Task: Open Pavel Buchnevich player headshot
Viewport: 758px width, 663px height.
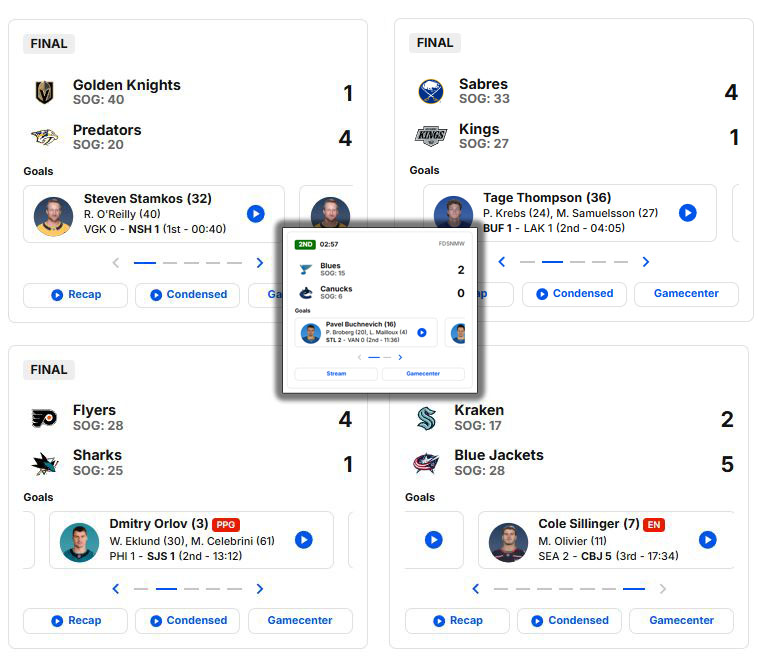Action: pyautogui.click(x=311, y=334)
